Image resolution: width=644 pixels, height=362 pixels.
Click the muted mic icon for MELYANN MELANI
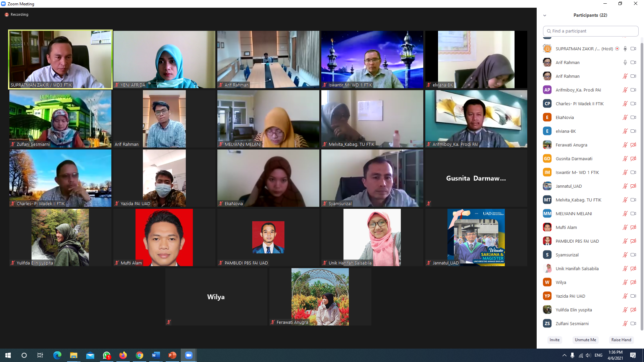pos(625,214)
